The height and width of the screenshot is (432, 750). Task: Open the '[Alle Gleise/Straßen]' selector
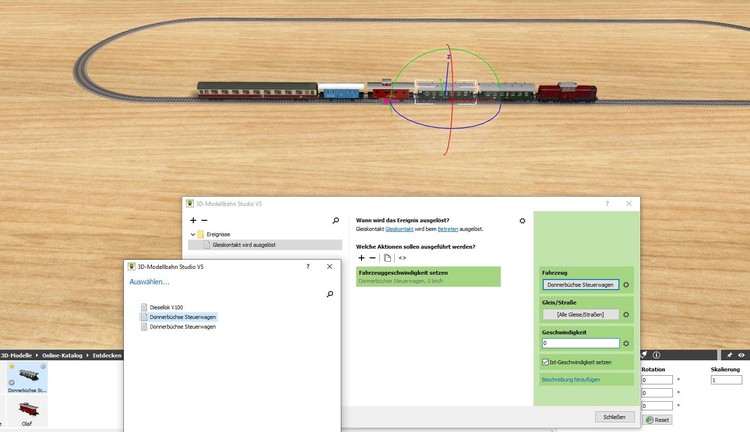pyautogui.click(x=580, y=314)
